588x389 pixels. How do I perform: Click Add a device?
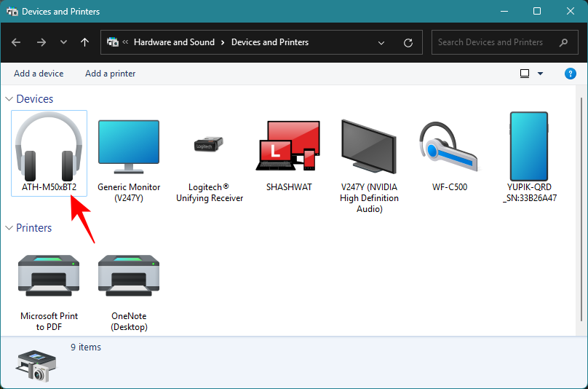coord(39,74)
